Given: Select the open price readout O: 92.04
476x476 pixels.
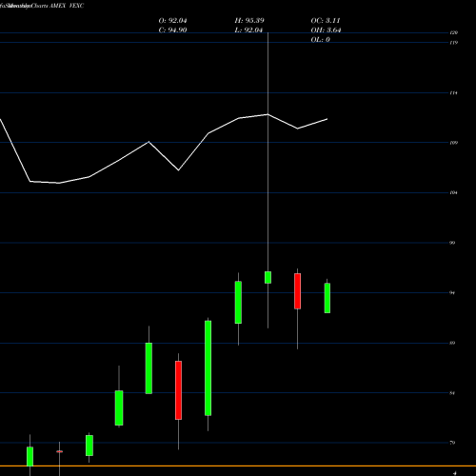Looking at the screenshot, I should click(x=172, y=21).
